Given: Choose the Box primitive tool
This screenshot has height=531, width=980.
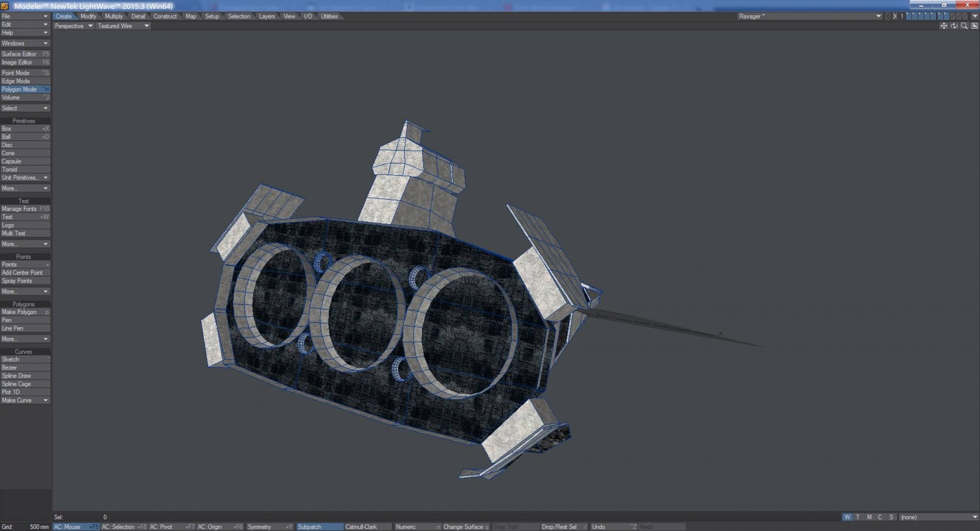Looking at the screenshot, I should click(25, 129).
